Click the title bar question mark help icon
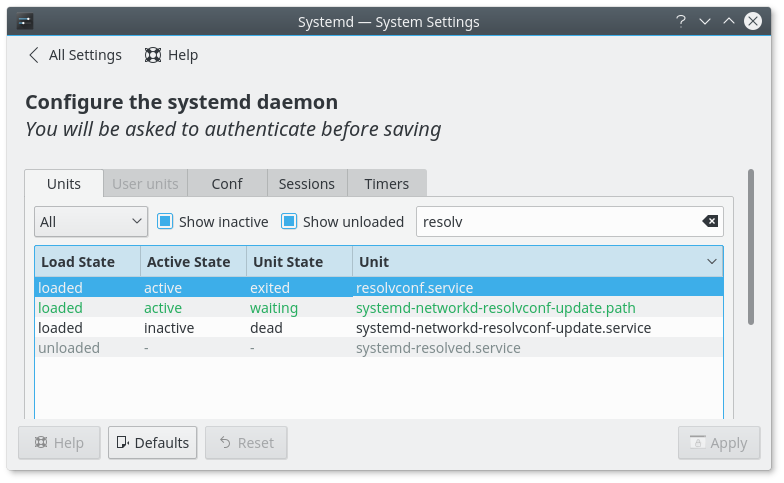 click(x=680, y=21)
